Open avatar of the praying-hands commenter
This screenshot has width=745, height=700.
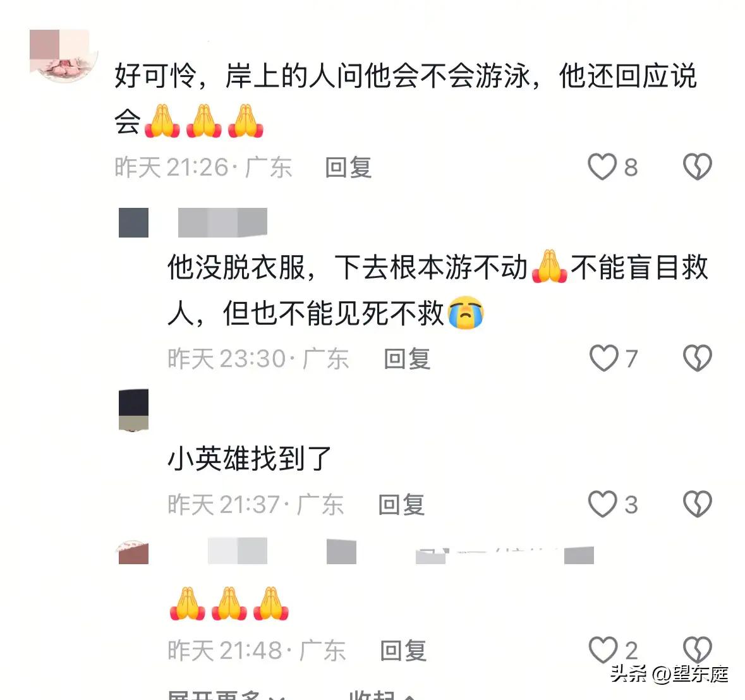[x=133, y=552]
